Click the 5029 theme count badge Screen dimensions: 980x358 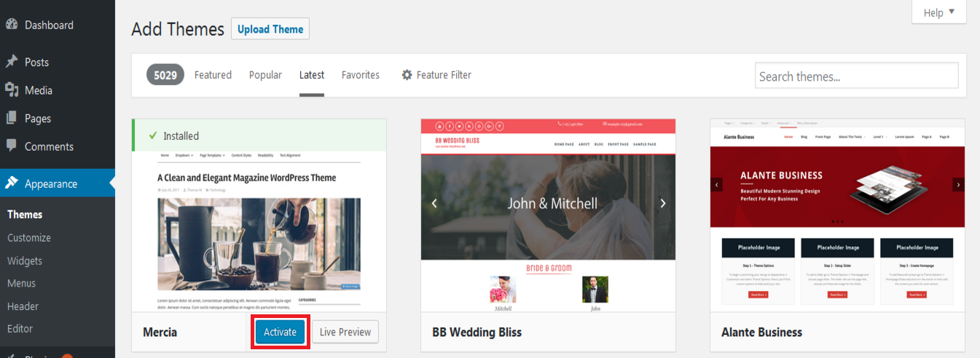[x=165, y=75]
